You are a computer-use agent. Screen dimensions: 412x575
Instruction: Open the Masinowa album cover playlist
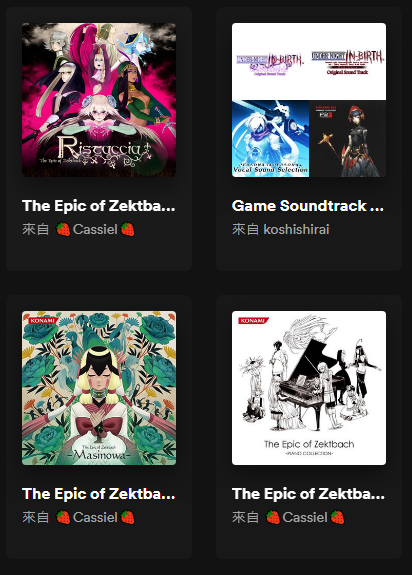click(99, 388)
